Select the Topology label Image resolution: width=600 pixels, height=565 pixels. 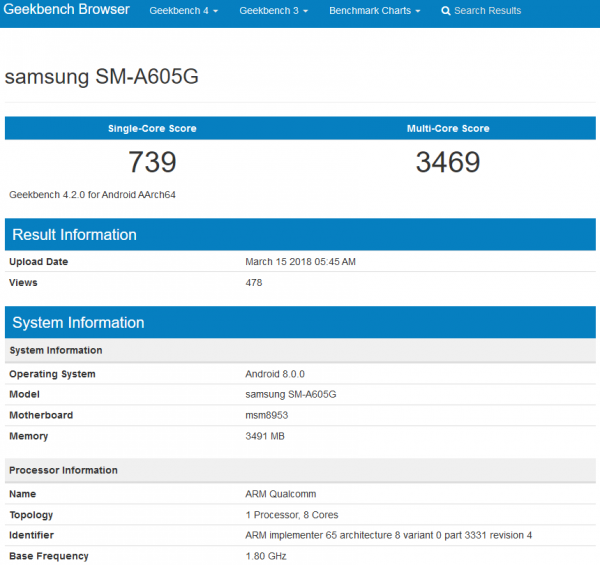point(31,515)
